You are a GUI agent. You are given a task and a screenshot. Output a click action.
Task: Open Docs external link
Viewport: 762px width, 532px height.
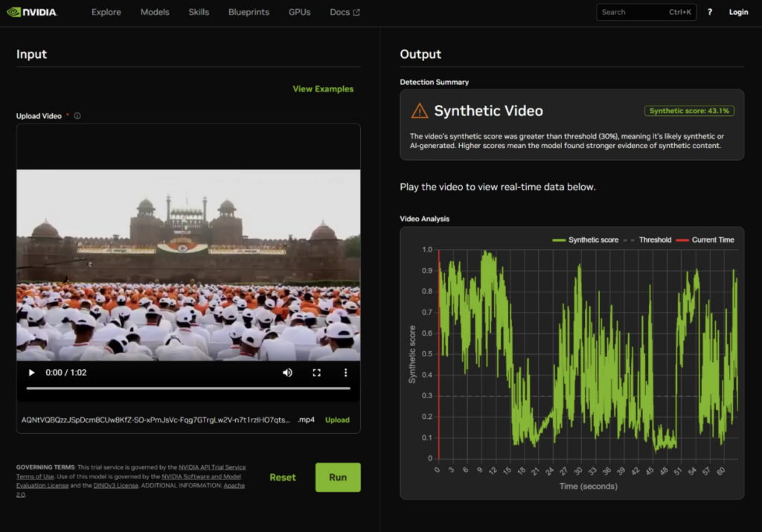pyautogui.click(x=345, y=12)
